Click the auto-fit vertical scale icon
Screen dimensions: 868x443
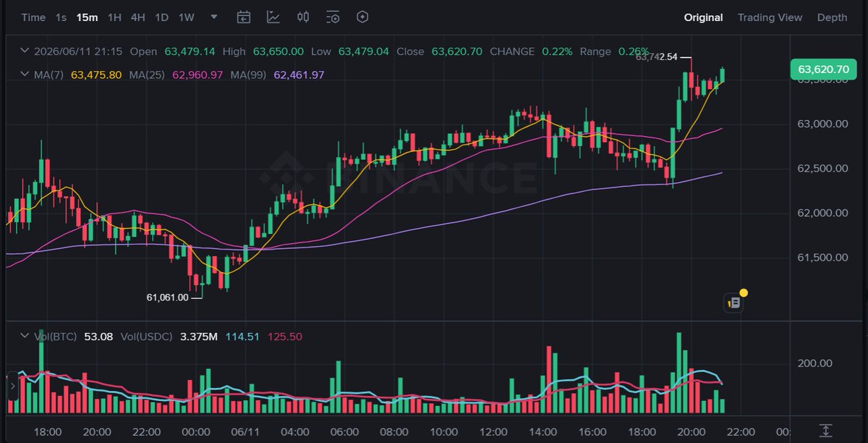pos(826,430)
